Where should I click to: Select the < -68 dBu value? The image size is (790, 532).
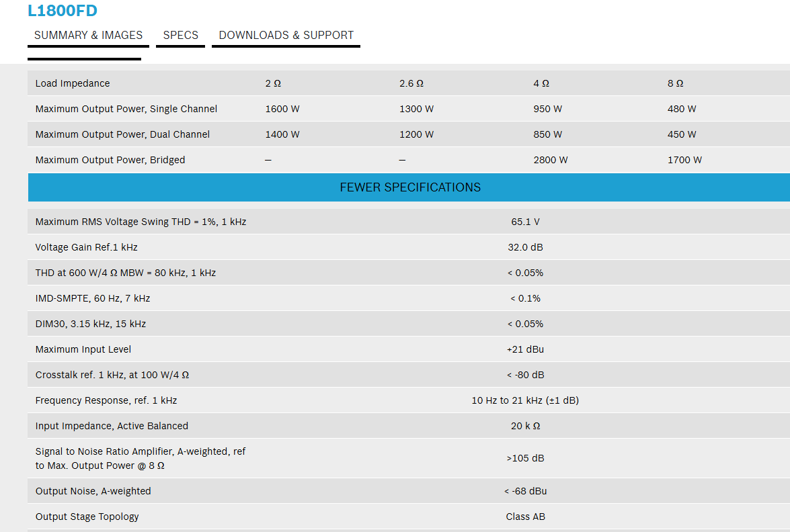point(525,491)
